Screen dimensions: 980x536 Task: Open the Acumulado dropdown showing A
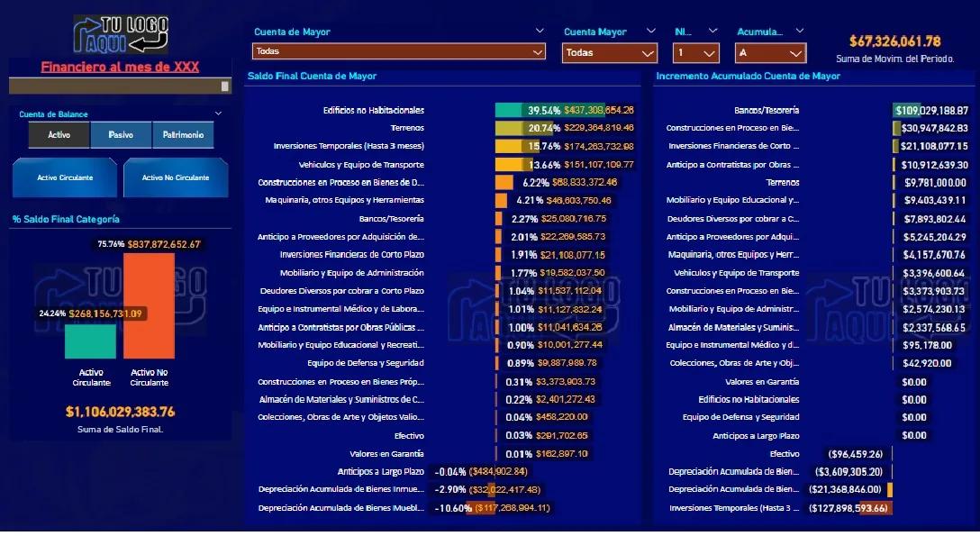[770, 53]
